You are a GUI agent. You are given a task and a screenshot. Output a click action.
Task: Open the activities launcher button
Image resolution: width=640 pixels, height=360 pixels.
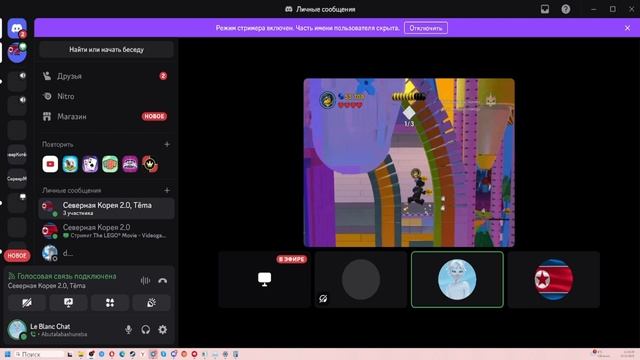pos(110,303)
